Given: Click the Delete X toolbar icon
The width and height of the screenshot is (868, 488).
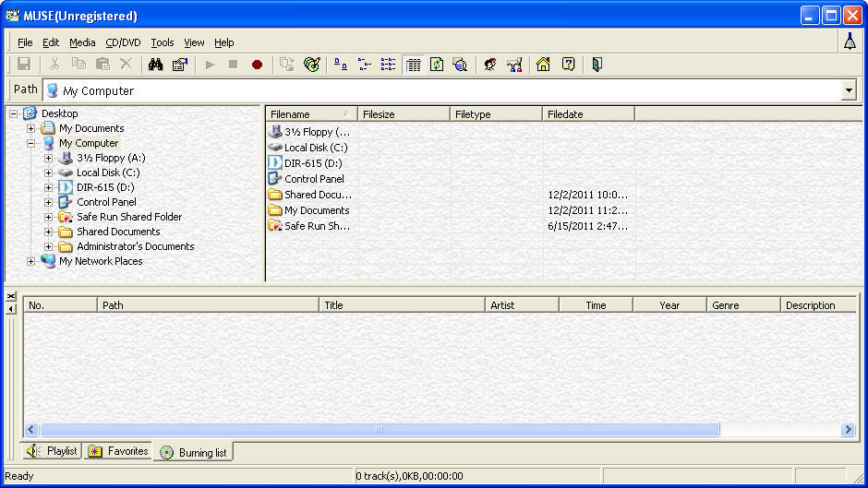Looking at the screenshot, I should [x=127, y=65].
